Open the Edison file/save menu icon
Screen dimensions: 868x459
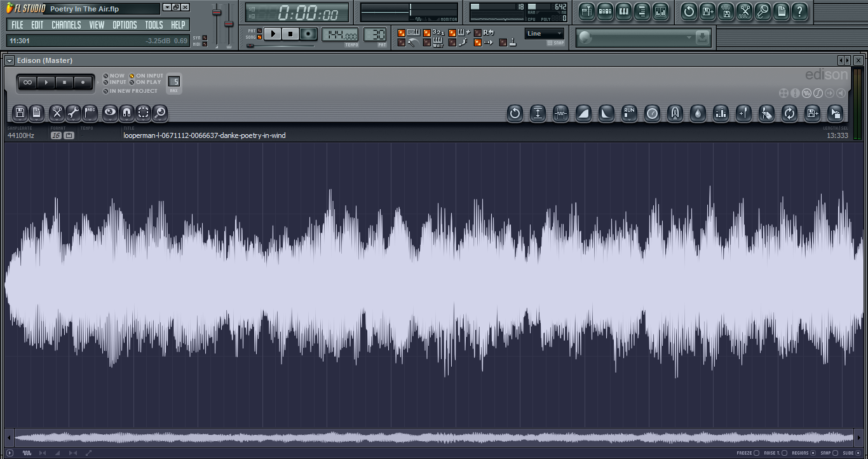coord(20,113)
